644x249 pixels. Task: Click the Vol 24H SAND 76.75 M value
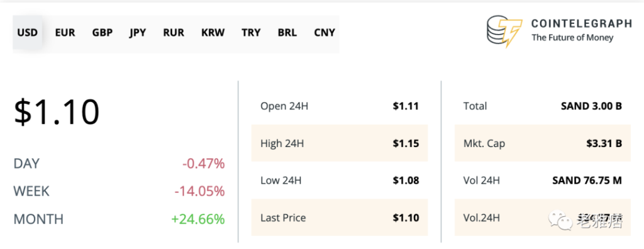coord(587,180)
